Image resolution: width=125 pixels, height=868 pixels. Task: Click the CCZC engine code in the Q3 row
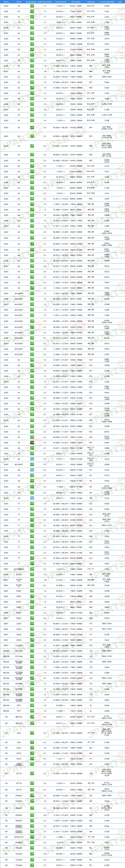107,475
